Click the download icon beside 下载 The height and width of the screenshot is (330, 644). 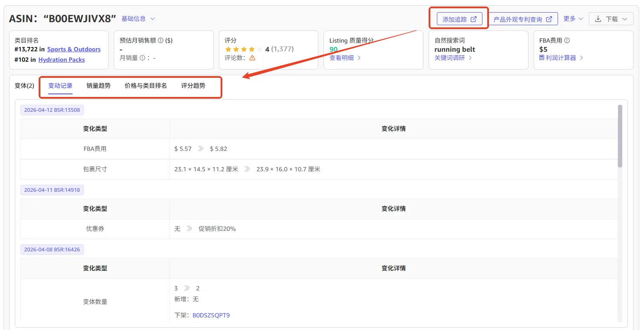[x=598, y=19]
